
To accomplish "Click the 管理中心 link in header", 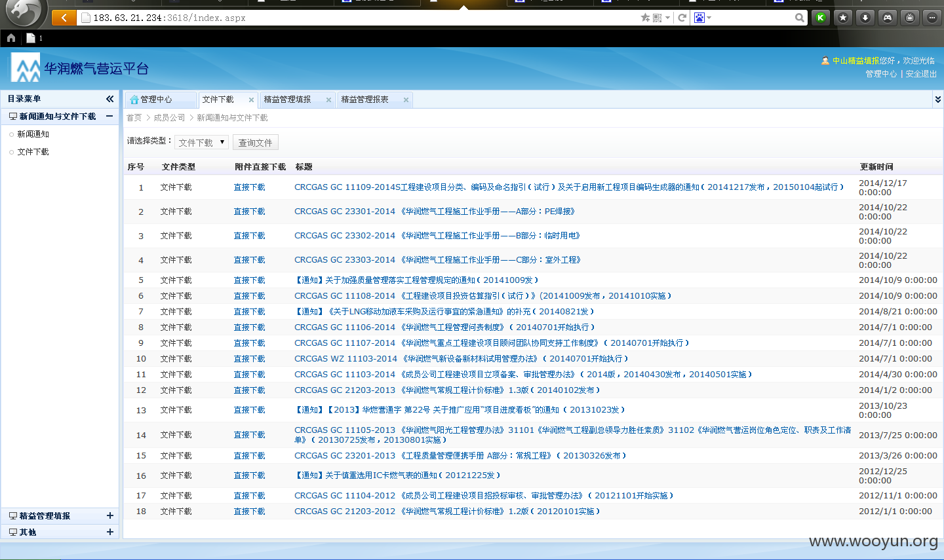I will (x=881, y=73).
